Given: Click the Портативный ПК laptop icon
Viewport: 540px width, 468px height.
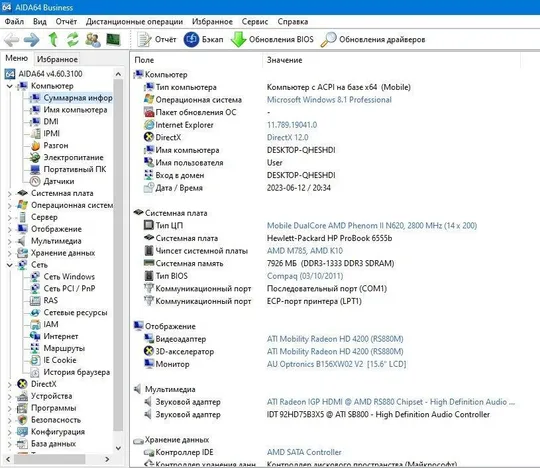Looking at the screenshot, I should click(x=35, y=169).
